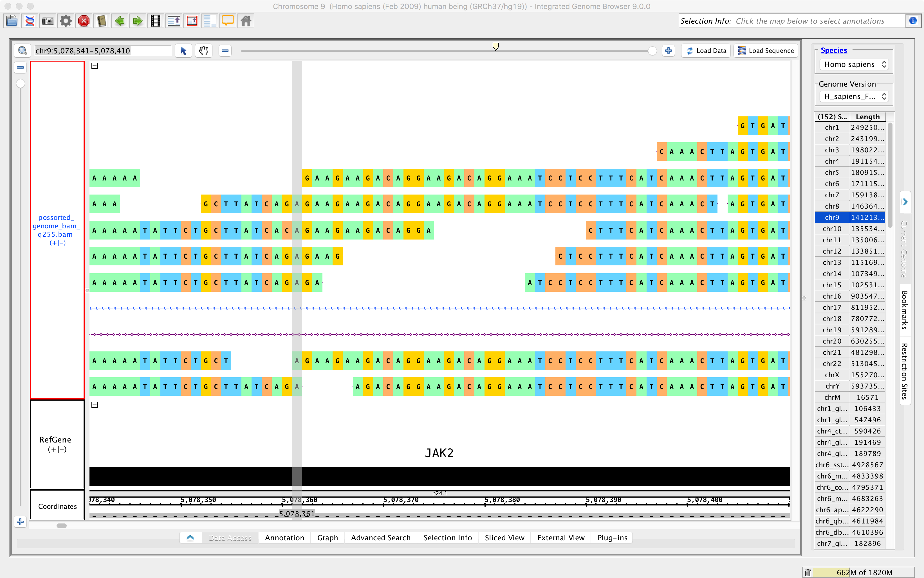Viewport: 924px width, 578px height.
Task: Click the horizontal zoom in plus button
Action: 669,50
